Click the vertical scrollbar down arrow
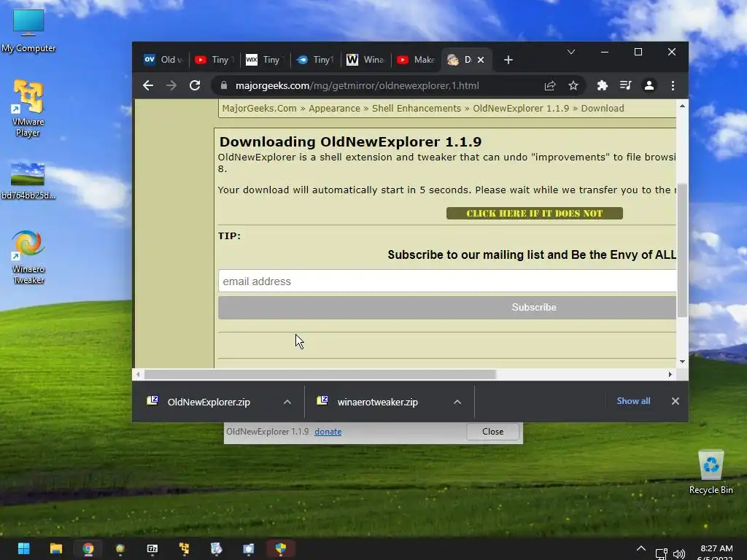The height and width of the screenshot is (560, 747). point(682,362)
